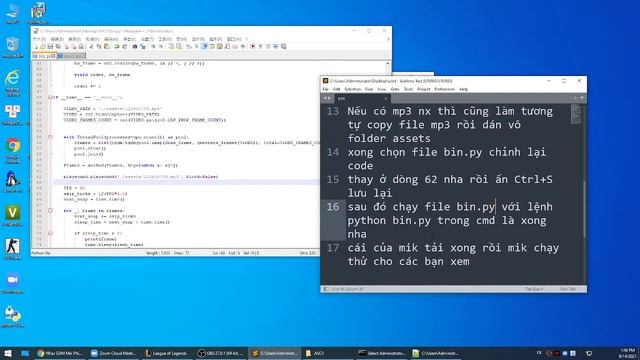The height and width of the screenshot is (360, 640).
Task: Open the File menu in Sublime Text
Action: coord(325,89)
